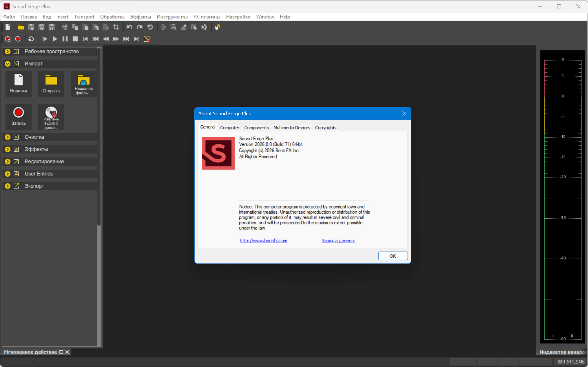Click the side panel vertical scrollbar
Viewport: 588px width, 367px height.
tap(99, 137)
